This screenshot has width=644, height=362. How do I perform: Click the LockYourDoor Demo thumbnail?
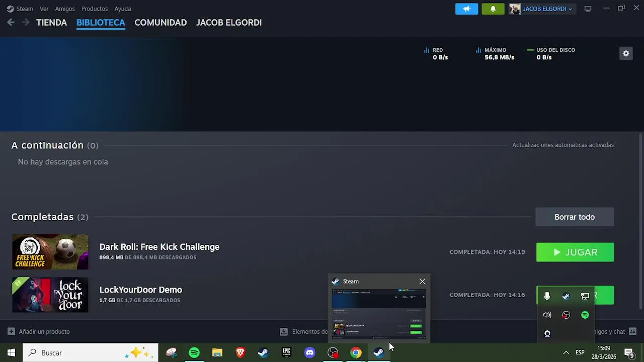click(x=50, y=295)
